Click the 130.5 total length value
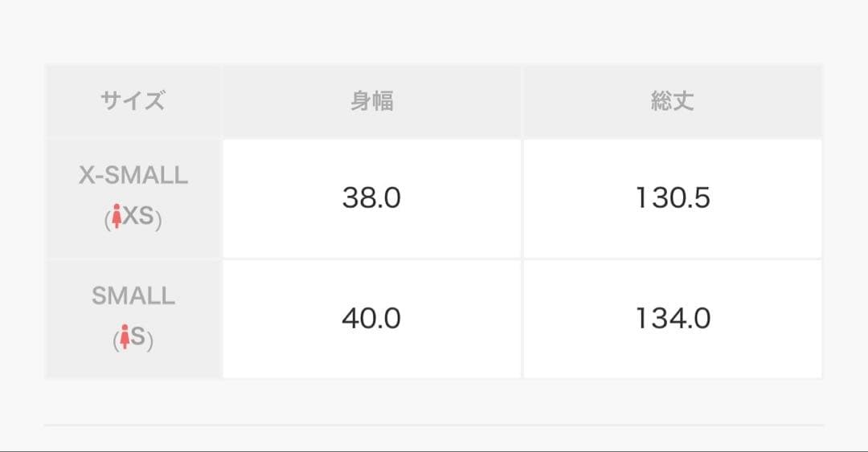The width and height of the screenshot is (868, 452). (x=673, y=198)
